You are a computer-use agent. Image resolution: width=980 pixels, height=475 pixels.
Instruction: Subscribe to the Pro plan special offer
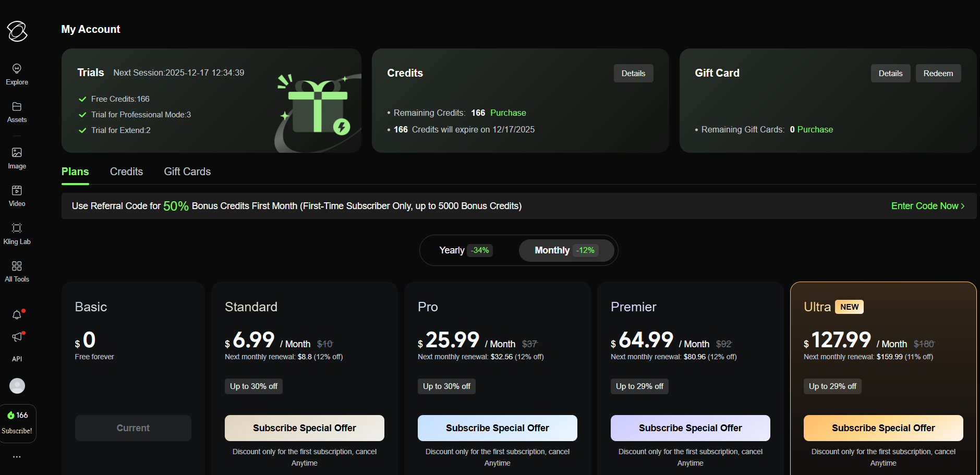point(497,428)
